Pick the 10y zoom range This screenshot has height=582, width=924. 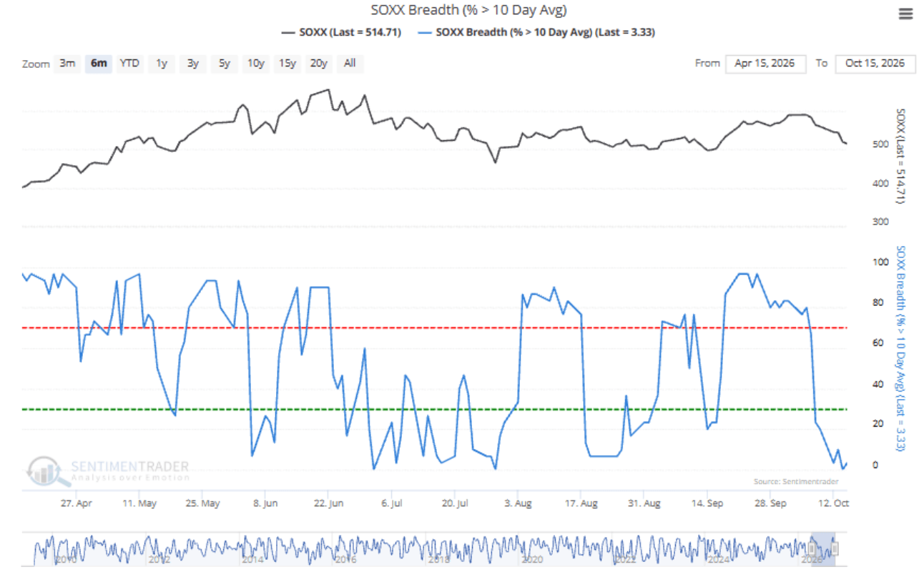pyautogui.click(x=255, y=64)
